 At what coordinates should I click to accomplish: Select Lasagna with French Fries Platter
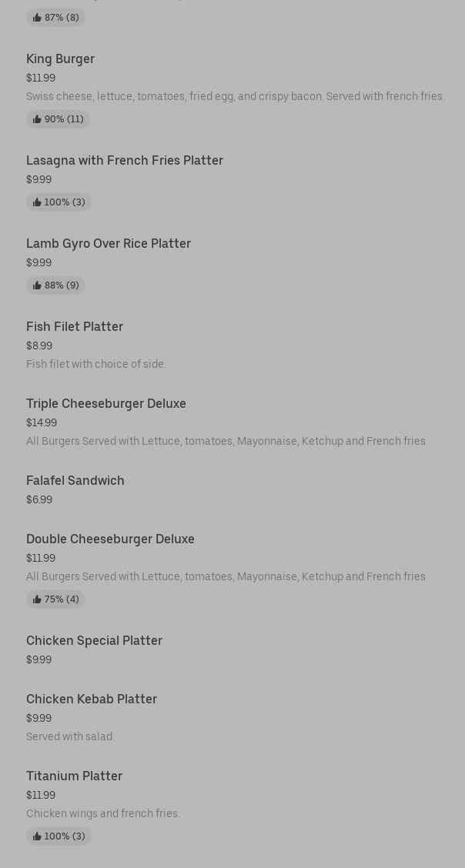tap(124, 160)
